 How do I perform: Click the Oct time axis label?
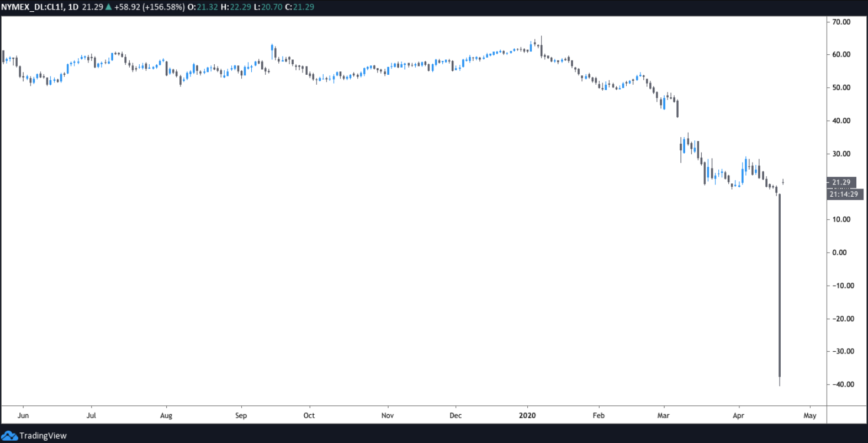(309, 415)
